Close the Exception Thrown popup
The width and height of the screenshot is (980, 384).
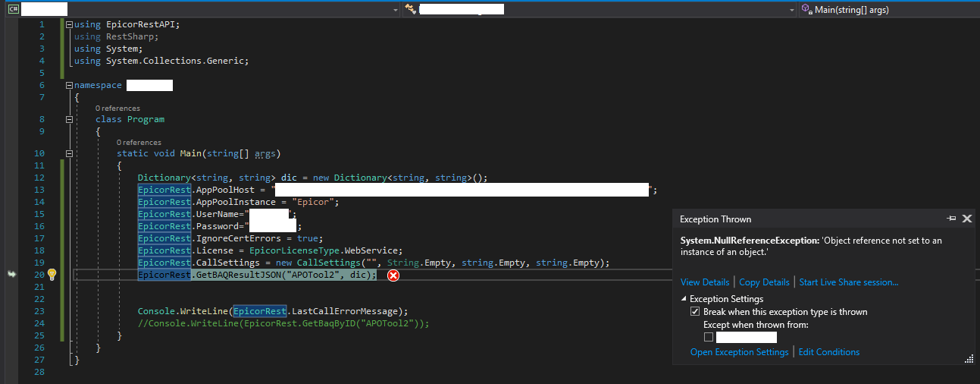[967, 219]
